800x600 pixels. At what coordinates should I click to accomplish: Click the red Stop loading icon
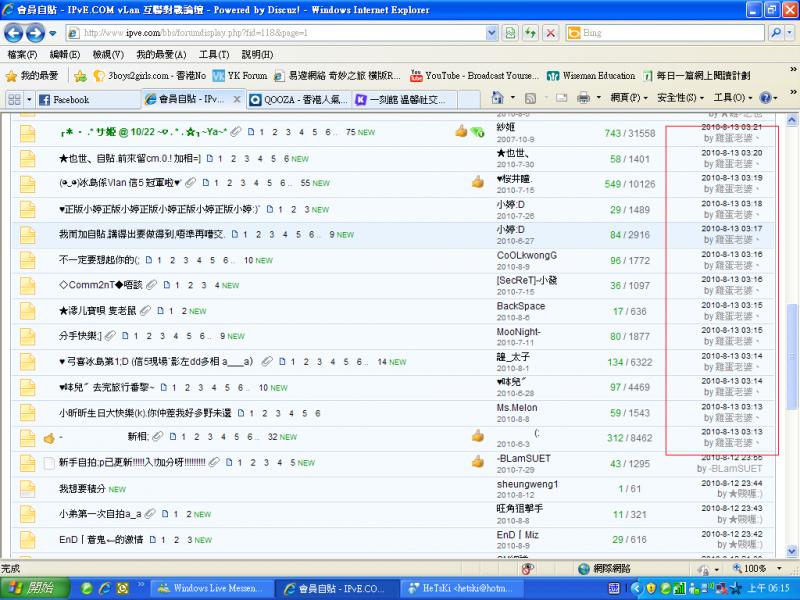(x=550, y=33)
